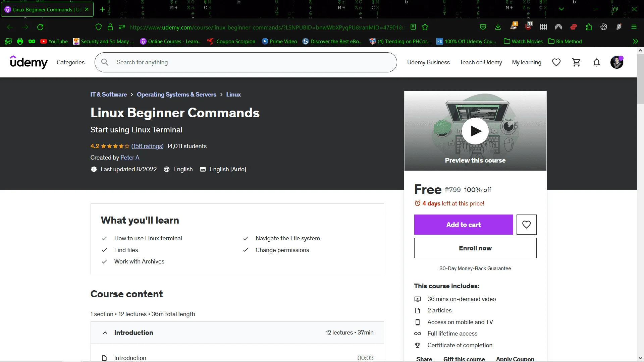Open the Online Courses bookmark
The width and height of the screenshot is (644, 362).
tap(171, 42)
